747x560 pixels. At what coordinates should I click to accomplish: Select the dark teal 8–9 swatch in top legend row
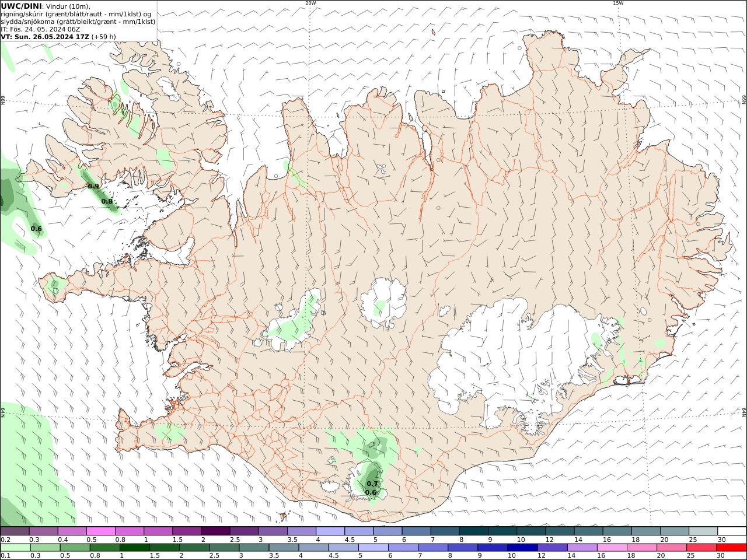tap(474, 531)
